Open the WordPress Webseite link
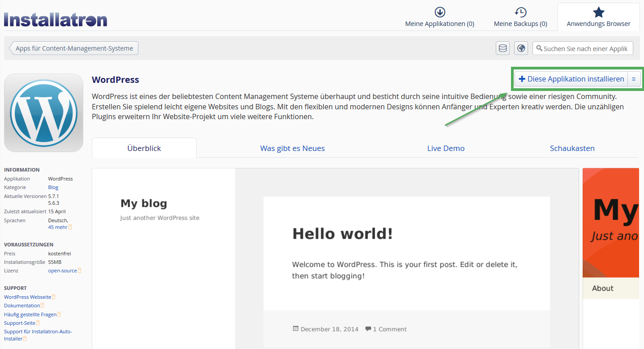644x349 pixels. click(x=28, y=297)
